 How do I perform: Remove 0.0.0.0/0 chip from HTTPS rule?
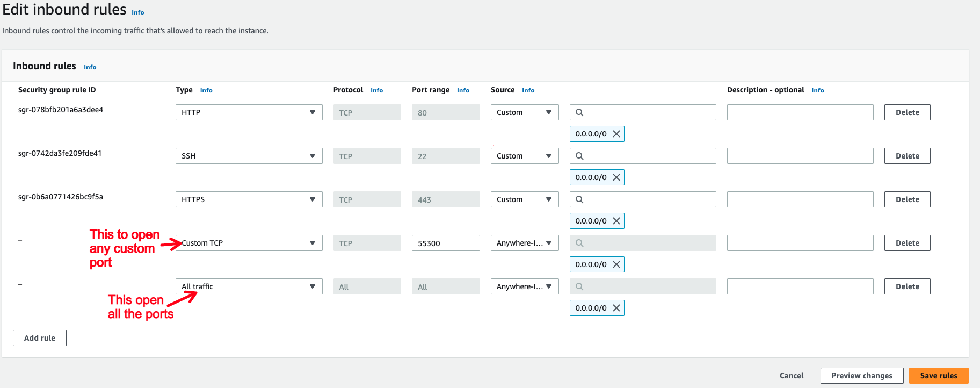(x=616, y=221)
